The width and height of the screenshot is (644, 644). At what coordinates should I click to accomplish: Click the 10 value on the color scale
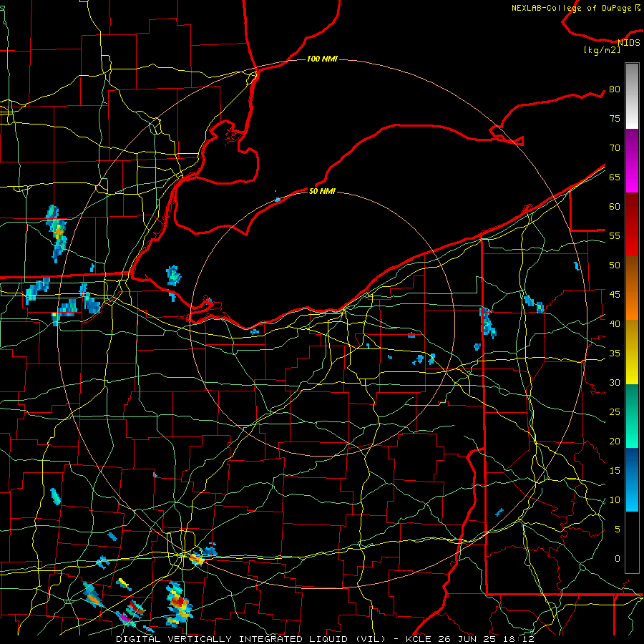point(615,500)
